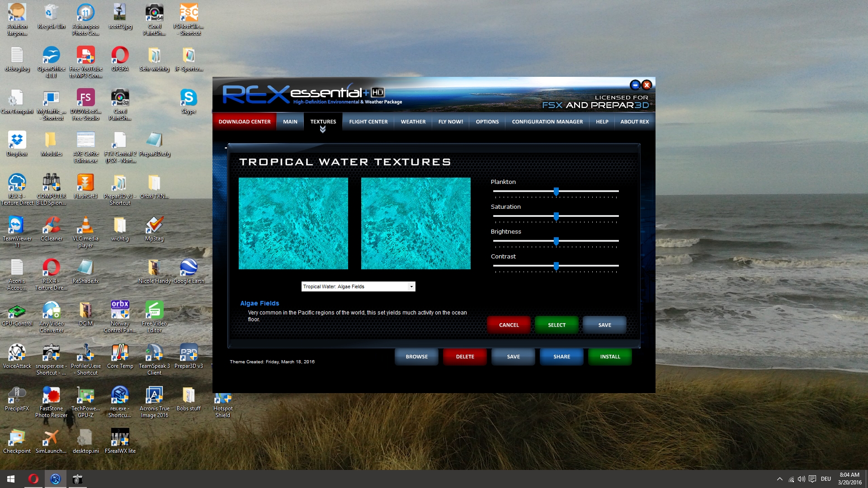Close the REX Essential window

click(646, 85)
